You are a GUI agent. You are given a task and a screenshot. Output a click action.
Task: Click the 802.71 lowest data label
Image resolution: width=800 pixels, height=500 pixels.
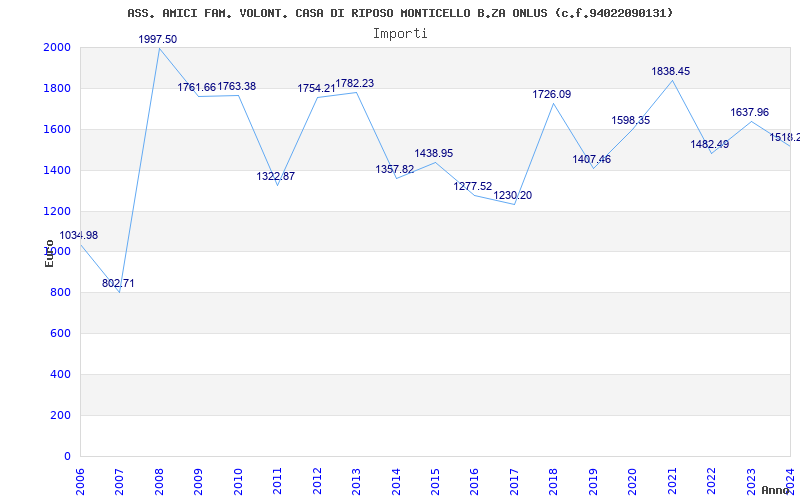[x=118, y=284]
